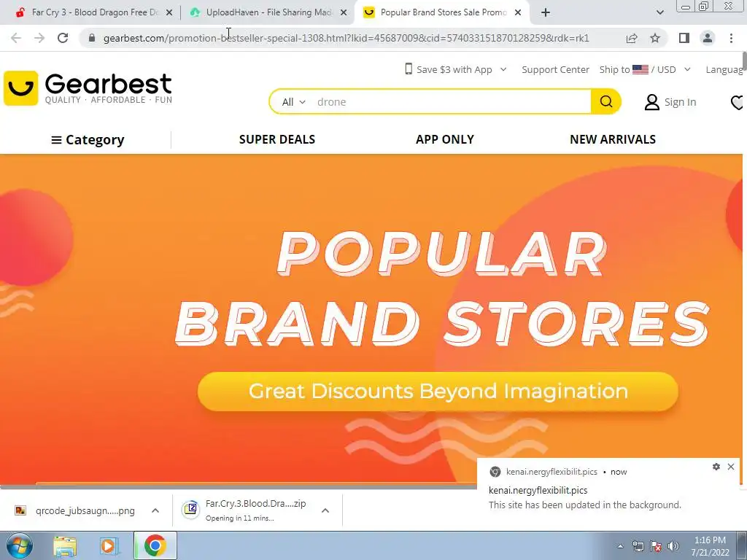This screenshot has height=560, width=747.
Task: Open the Chrome side panel icon
Action: tap(684, 38)
